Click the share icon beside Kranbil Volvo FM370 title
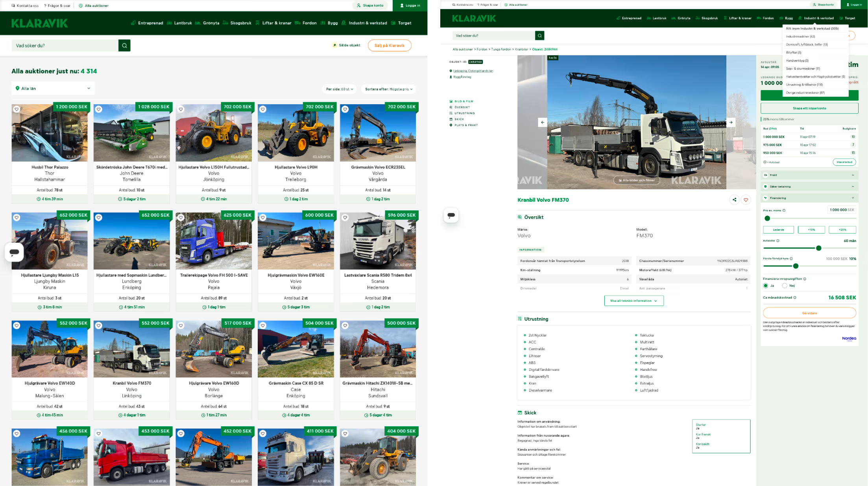This screenshot has width=868, height=486. [x=734, y=200]
